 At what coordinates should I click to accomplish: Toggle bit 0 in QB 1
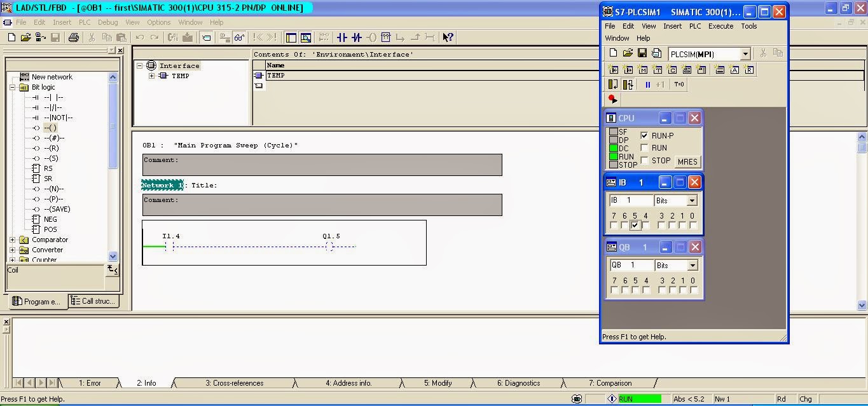click(x=693, y=290)
